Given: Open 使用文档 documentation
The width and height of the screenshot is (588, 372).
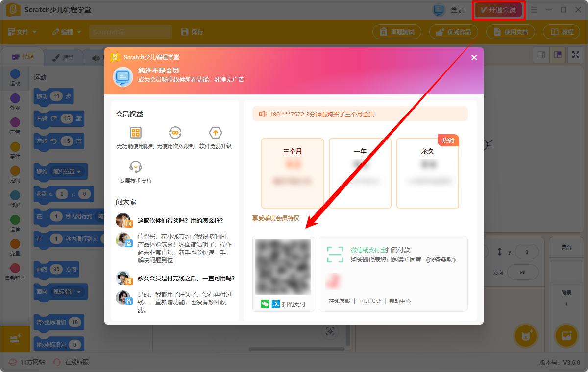Looking at the screenshot, I should click(511, 32).
